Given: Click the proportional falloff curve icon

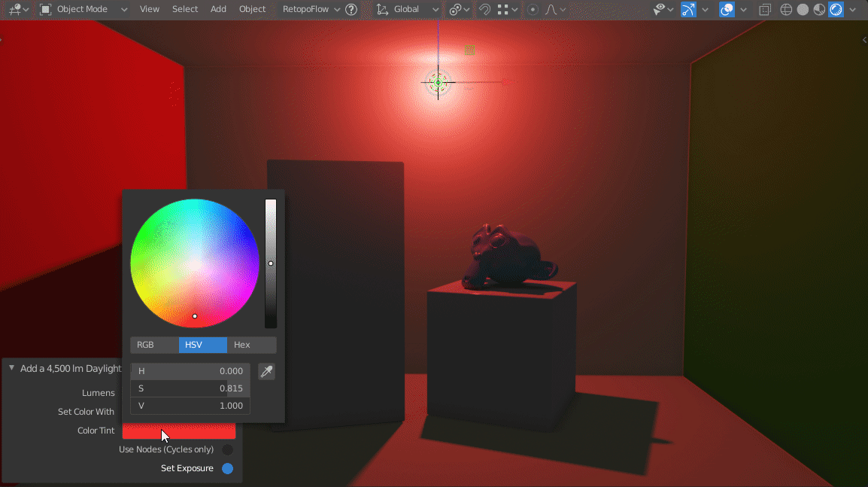Looking at the screenshot, I should (x=551, y=10).
